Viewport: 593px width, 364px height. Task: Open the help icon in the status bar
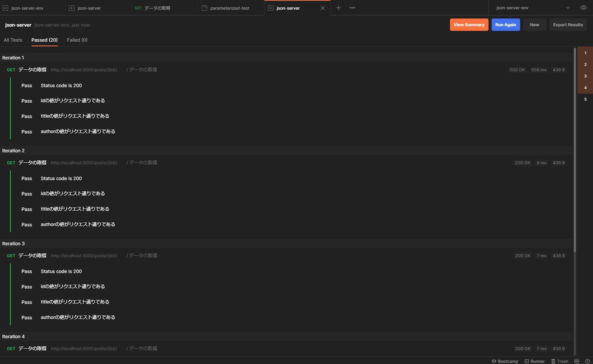coord(588,361)
